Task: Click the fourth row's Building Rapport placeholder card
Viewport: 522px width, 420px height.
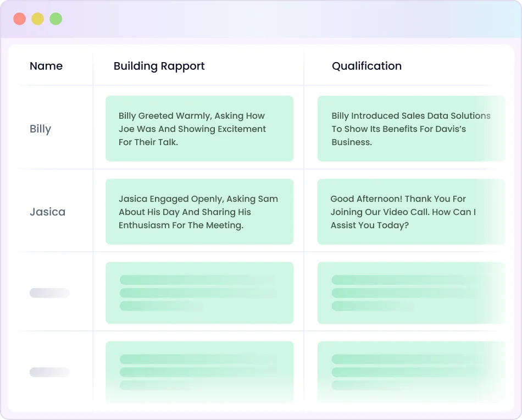Action: [199, 372]
